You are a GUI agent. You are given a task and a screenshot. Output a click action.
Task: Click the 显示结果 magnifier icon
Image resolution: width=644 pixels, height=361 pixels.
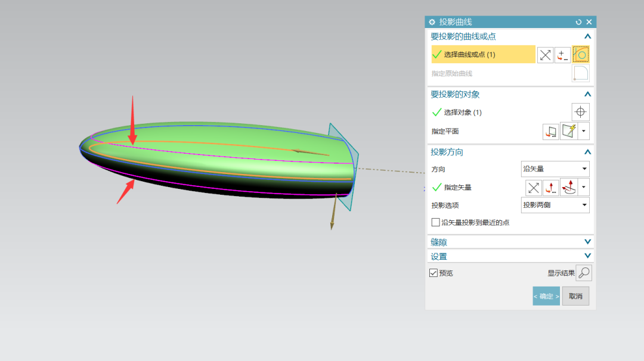tap(584, 273)
